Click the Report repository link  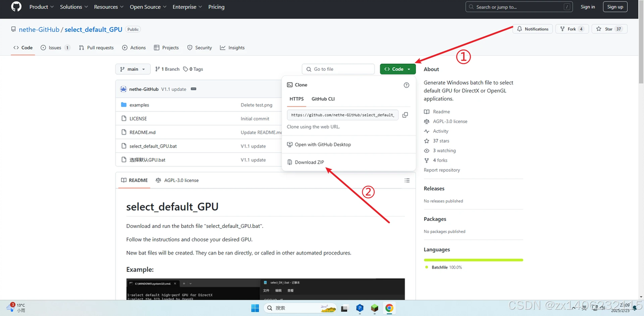click(x=442, y=170)
